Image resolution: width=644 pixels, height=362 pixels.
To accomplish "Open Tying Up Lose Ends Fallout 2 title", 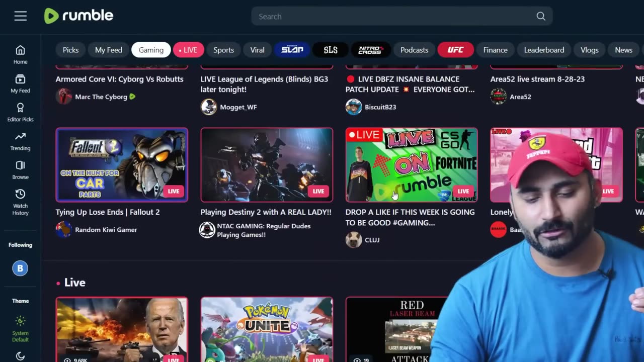I will pos(108,212).
